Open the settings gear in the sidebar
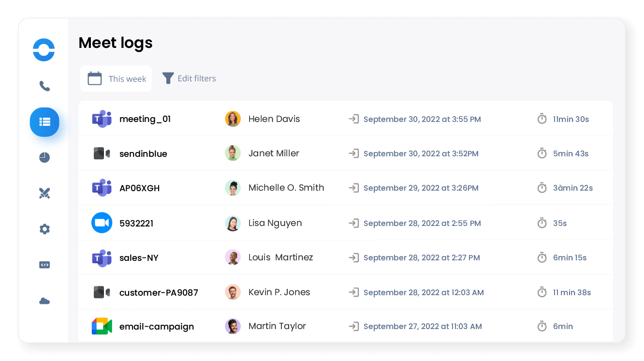 (44, 229)
